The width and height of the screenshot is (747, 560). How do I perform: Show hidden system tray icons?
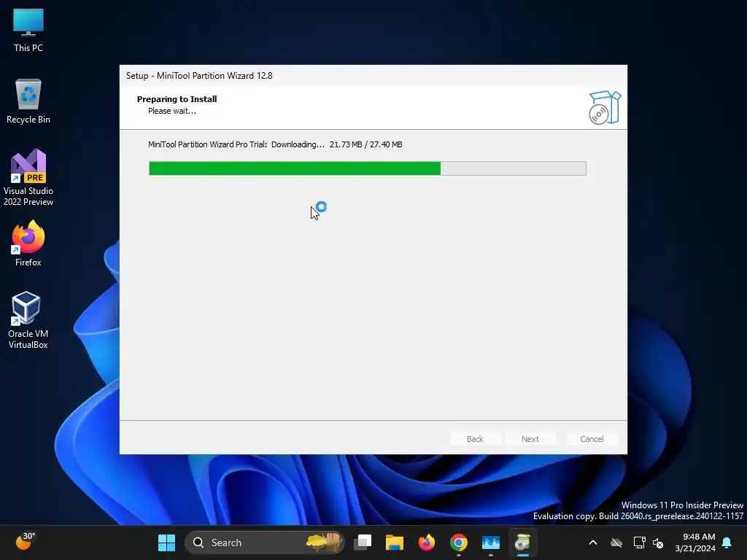pyautogui.click(x=593, y=542)
